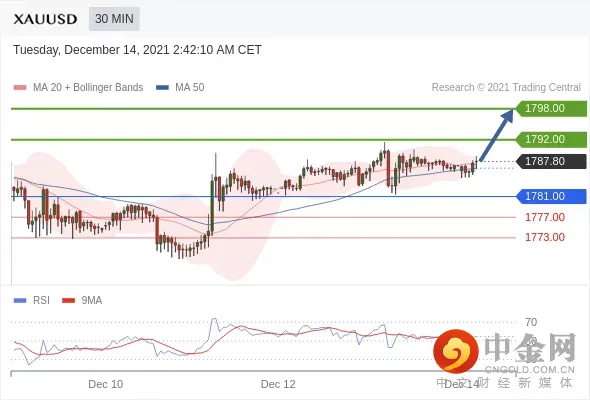Screen dimensions: 590x401
Task: Click the 1777.00 support level label
Action: 545,217
